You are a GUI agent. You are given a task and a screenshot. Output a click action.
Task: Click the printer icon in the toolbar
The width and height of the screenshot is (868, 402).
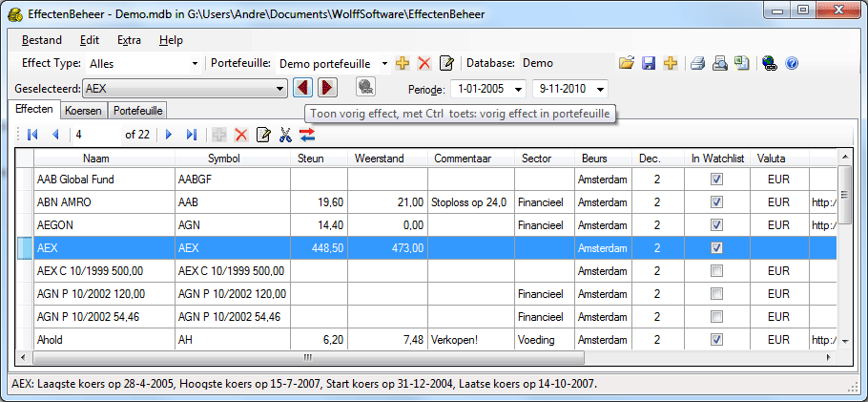click(x=698, y=63)
